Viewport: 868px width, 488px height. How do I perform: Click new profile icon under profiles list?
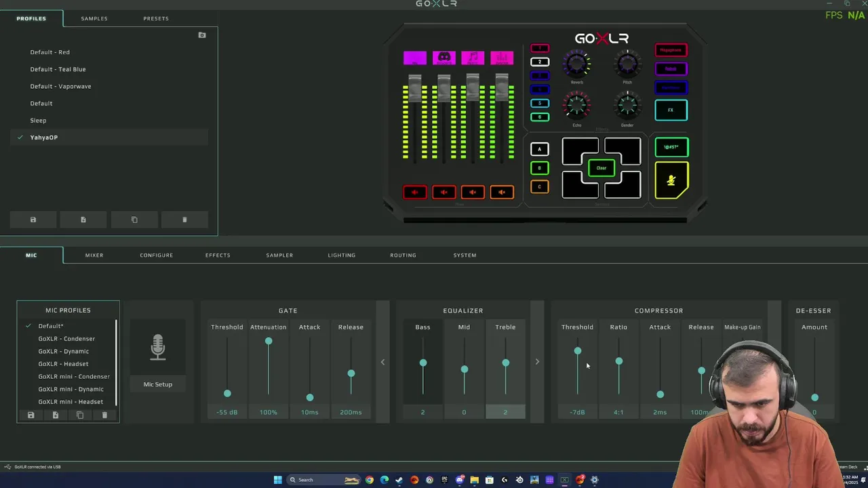coord(83,220)
